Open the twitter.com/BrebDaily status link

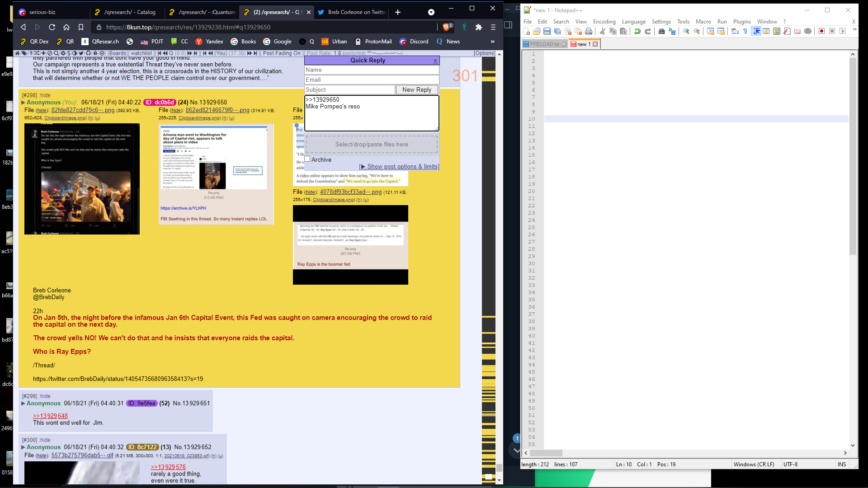[x=118, y=379]
